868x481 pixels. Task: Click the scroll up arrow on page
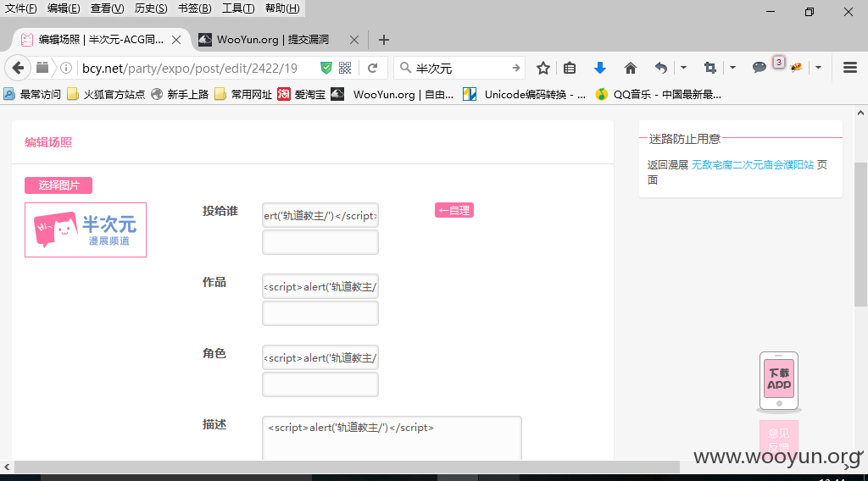coord(860,113)
